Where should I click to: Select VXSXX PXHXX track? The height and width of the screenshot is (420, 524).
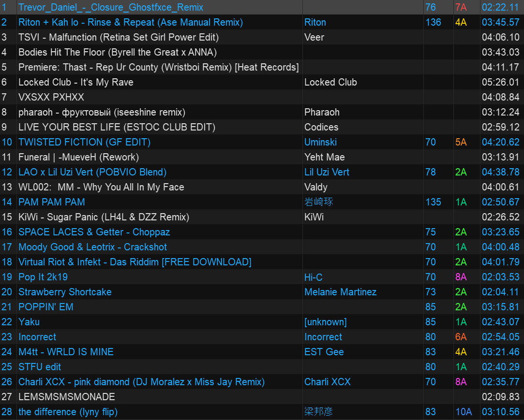tap(51, 97)
